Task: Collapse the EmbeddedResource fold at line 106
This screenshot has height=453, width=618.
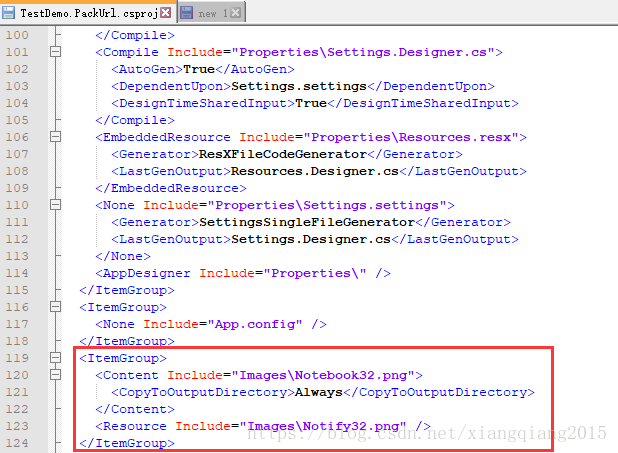Action: click(56, 137)
